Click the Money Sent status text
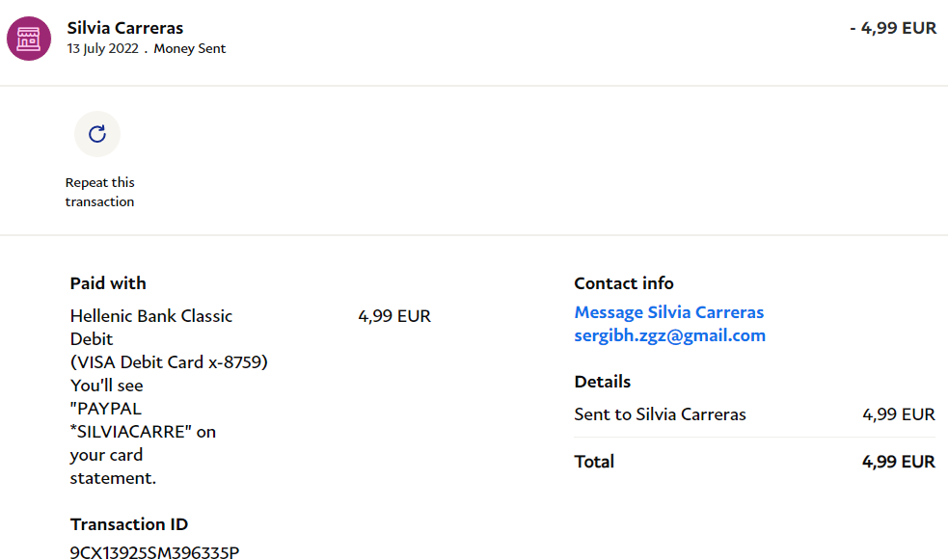Viewport: 948px width, 560px height. [189, 49]
